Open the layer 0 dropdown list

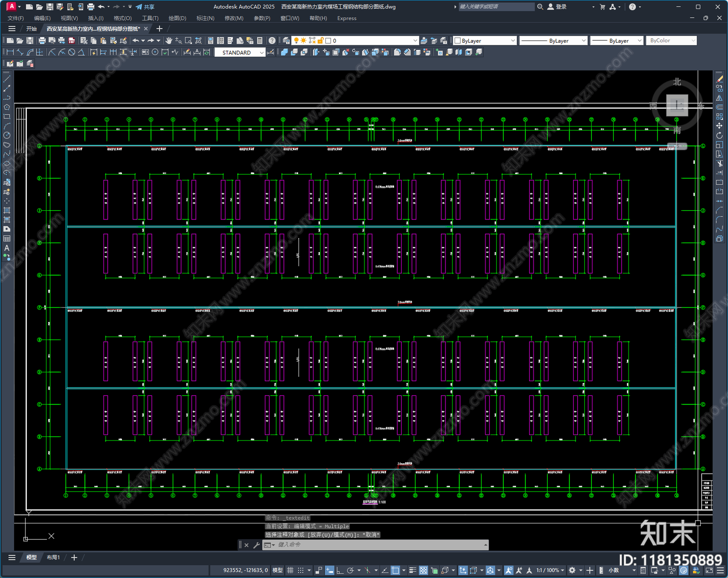[x=415, y=41]
